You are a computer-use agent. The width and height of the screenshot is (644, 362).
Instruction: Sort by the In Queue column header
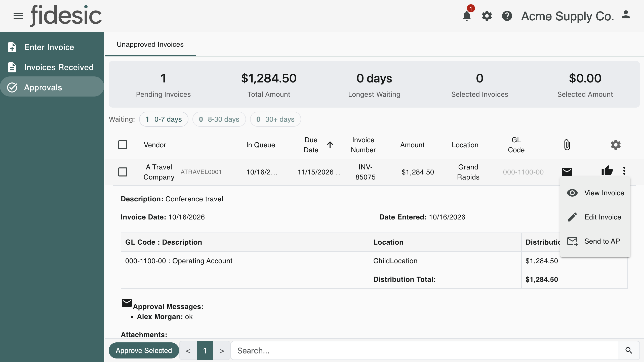point(261,145)
